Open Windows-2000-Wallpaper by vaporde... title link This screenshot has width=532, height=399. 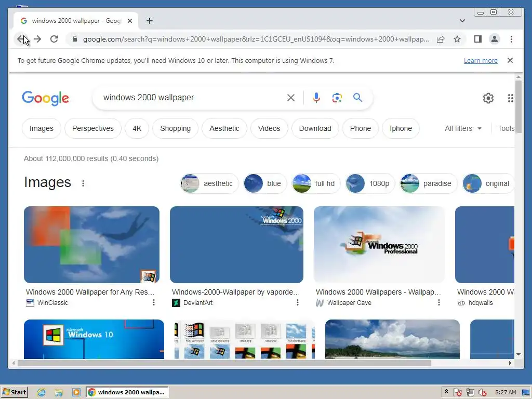(x=236, y=292)
